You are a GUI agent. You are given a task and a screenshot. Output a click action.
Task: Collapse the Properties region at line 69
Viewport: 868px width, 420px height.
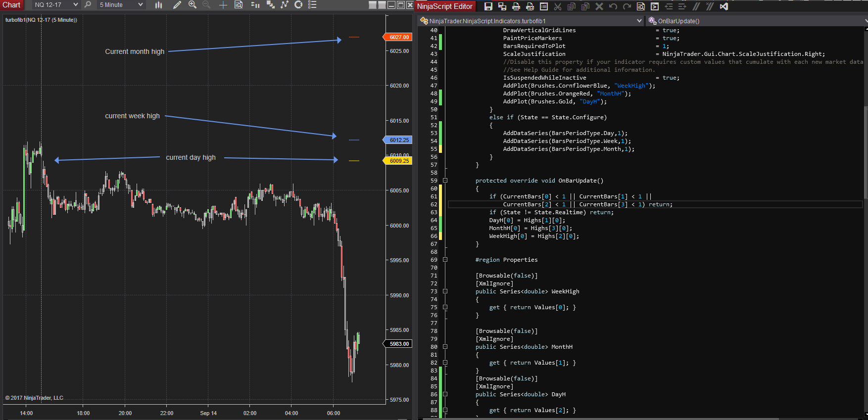coord(445,260)
